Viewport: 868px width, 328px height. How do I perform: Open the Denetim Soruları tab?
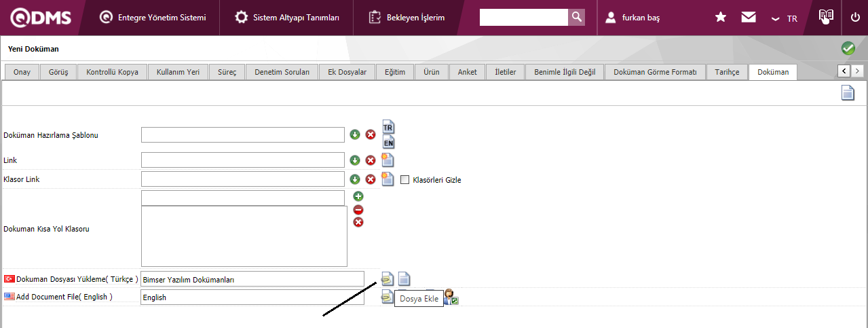(282, 72)
